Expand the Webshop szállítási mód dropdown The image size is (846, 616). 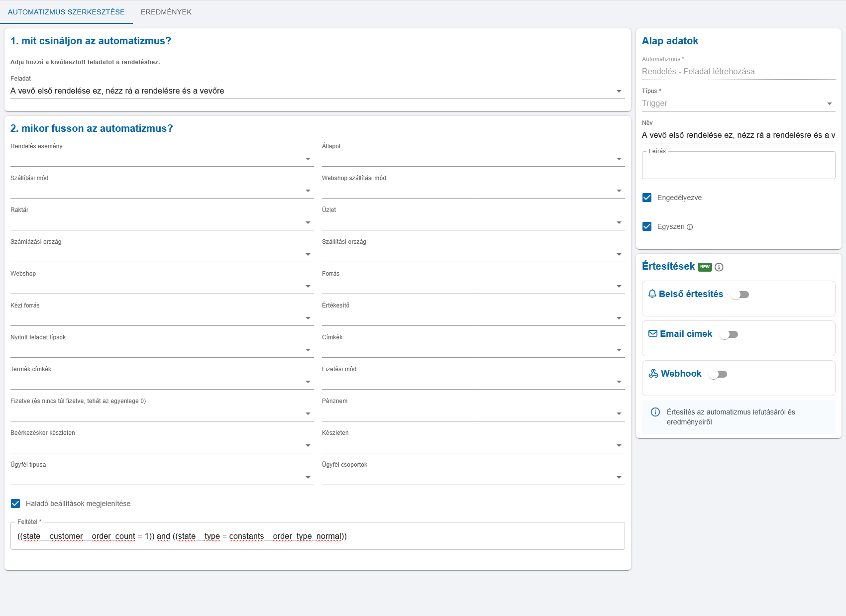click(473, 191)
